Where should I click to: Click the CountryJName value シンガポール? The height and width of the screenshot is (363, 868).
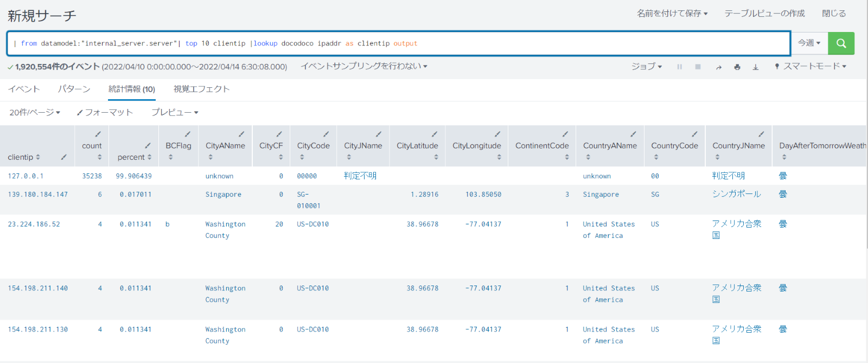tap(737, 194)
